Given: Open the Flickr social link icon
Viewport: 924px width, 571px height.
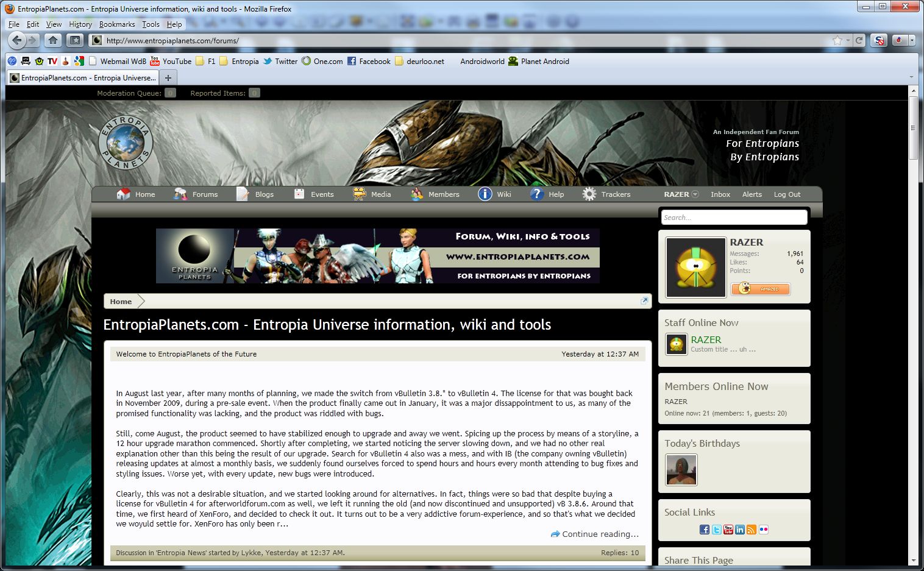Looking at the screenshot, I should tap(763, 530).
